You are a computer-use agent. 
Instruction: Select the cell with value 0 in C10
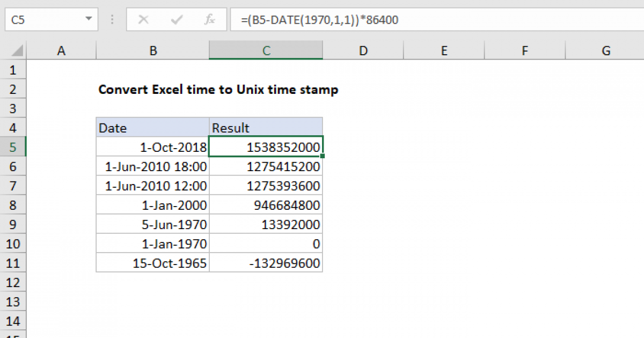click(x=266, y=244)
